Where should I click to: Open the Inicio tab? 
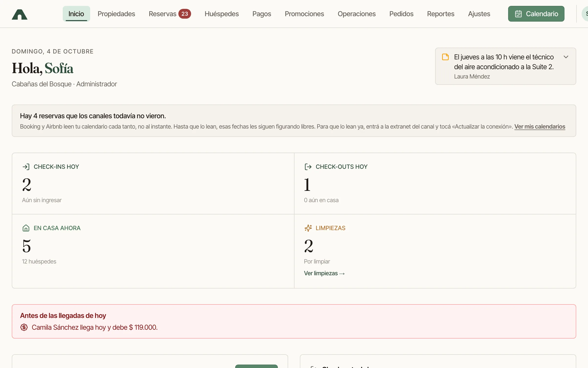(76, 14)
